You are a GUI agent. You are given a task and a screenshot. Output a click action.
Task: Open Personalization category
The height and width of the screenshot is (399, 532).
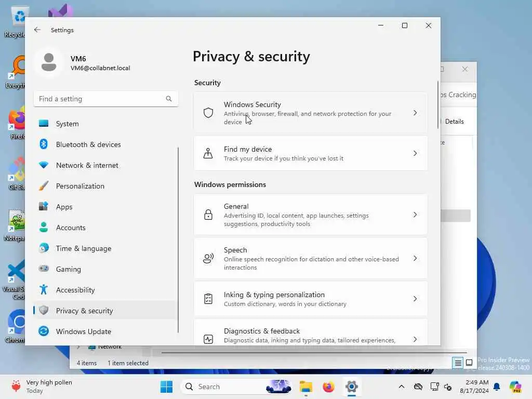tap(105, 186)
